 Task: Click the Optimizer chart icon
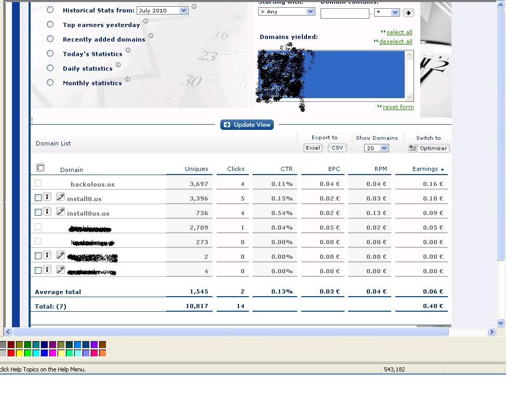pos(413,148)
